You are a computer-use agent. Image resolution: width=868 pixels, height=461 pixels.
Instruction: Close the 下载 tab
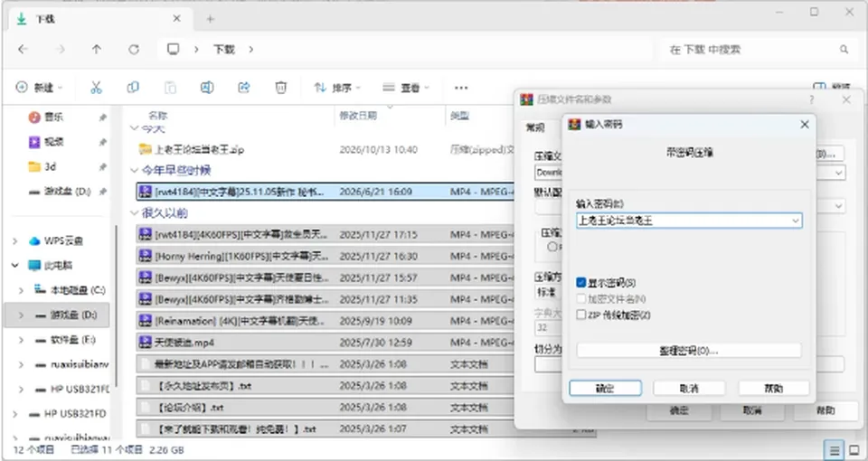pyautogui.click(x=176, y=18)
